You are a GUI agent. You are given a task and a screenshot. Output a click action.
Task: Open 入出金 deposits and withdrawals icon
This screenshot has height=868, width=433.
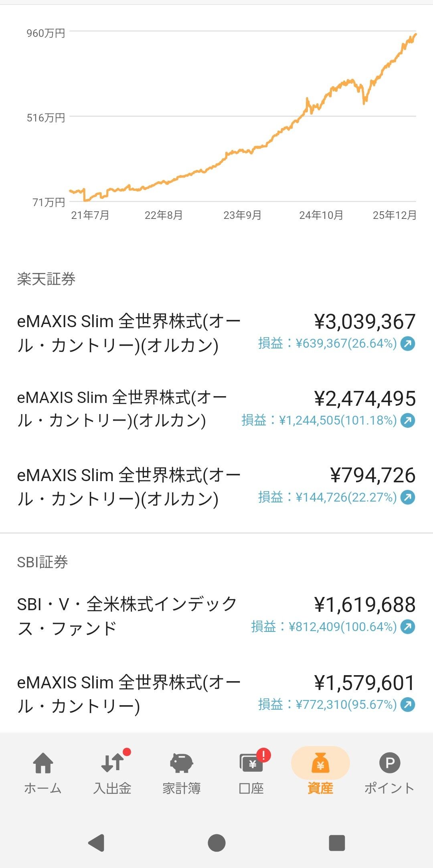coord(112,763)
